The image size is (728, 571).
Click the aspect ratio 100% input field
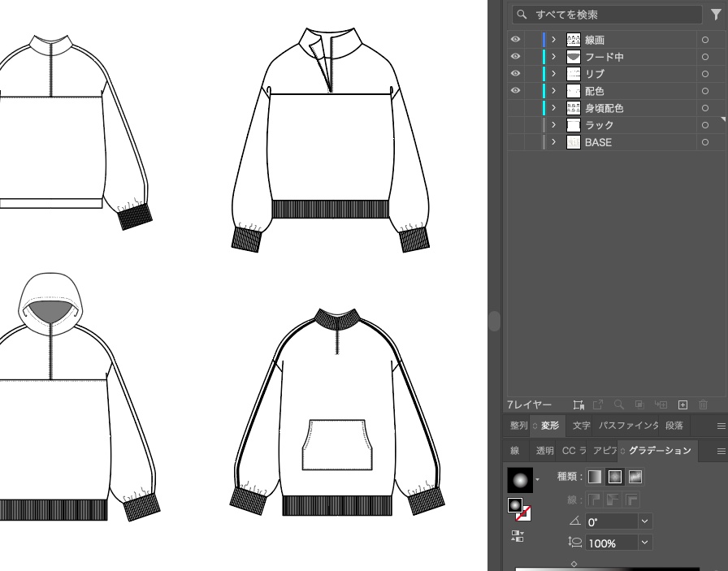(x=612, y=543)
